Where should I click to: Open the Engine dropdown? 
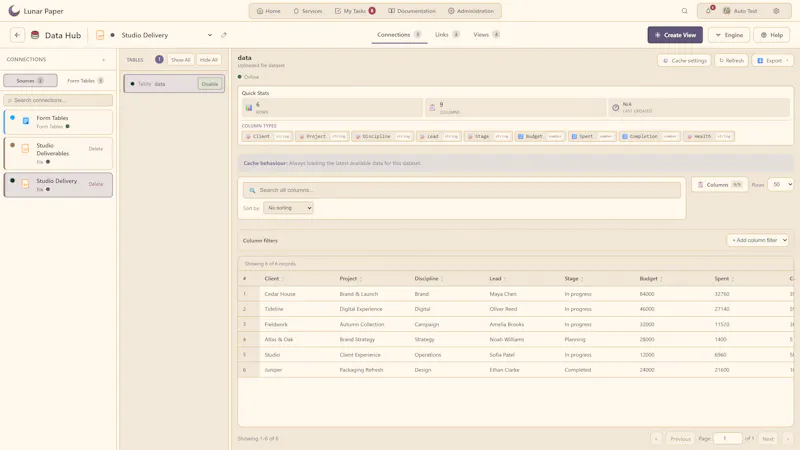(729, 35)
